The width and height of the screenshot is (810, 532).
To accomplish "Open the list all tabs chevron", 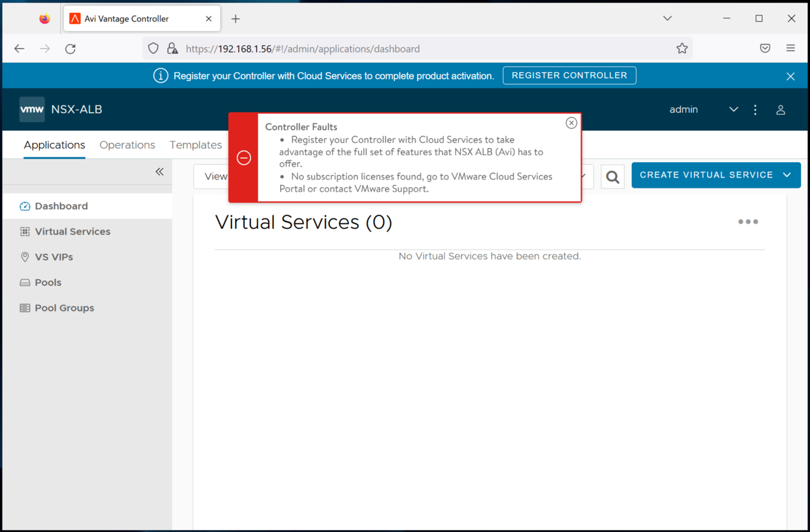I will [x=668, y=18].
